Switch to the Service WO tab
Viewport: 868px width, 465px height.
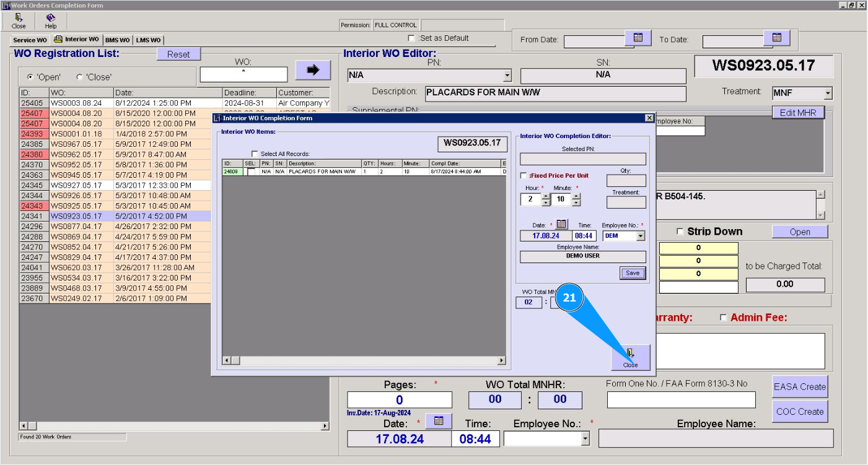(x=30, y=40)
